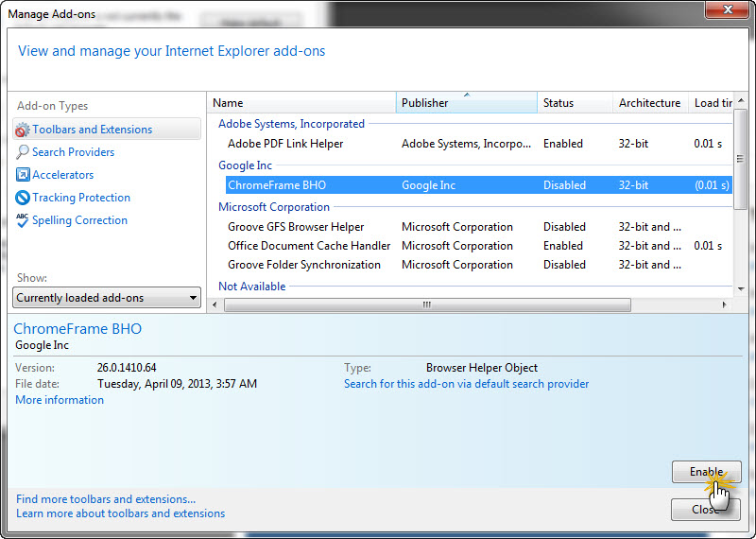Select the Groove GFS Browser Helper row

pyautogui.click(x=479, y=227)
